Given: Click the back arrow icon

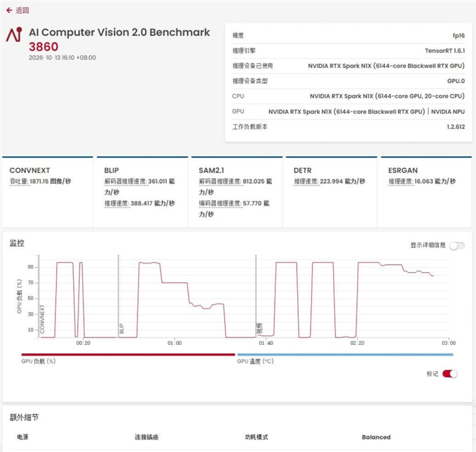Looking at the screenshot, I should (9, 10).
